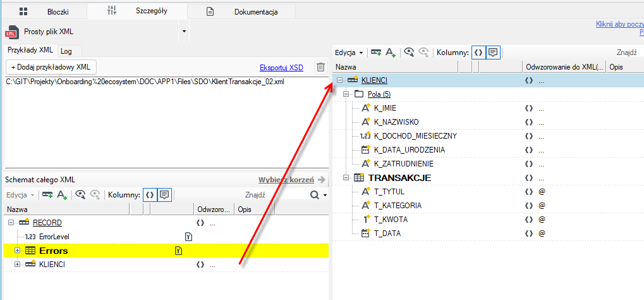644x300 pixels.
Task: Toggle description column in right panel
Action: pyautogui.click(x=493, y=53)
